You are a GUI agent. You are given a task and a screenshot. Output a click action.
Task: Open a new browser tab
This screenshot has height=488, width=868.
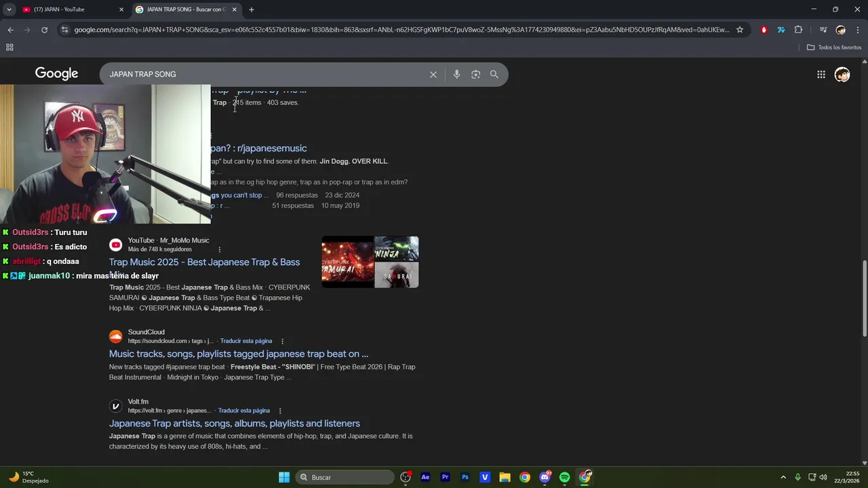[252, 9]
